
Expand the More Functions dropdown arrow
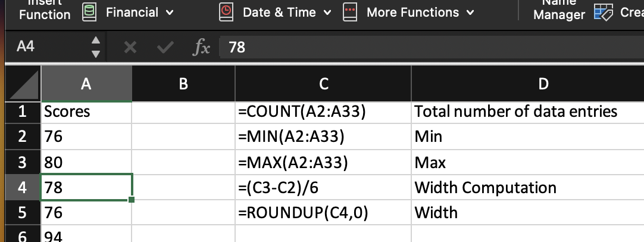click(471, 13)
